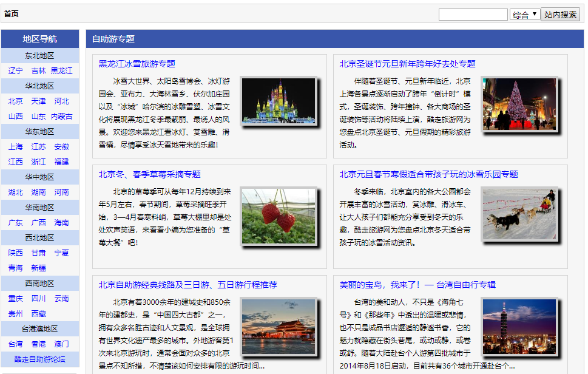Image resolution: width=588 pixels, height=374 pixels.
Task: Click the ice castle thumbnail image
Action: coord(279,101)
